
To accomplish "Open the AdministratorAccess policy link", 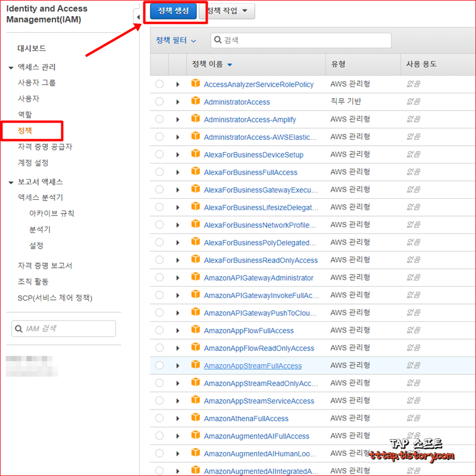I will [237, 102].
